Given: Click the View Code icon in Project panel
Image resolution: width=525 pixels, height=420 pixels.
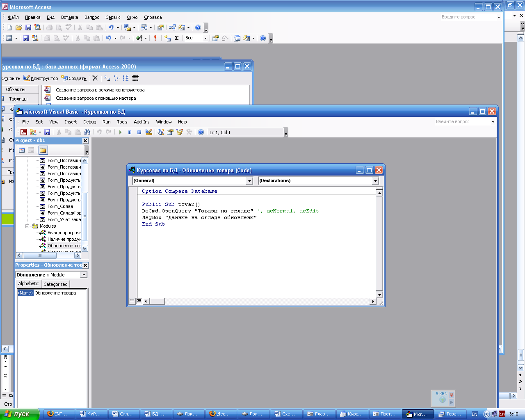Looking at the screenshot, I should tap(22, 150).
